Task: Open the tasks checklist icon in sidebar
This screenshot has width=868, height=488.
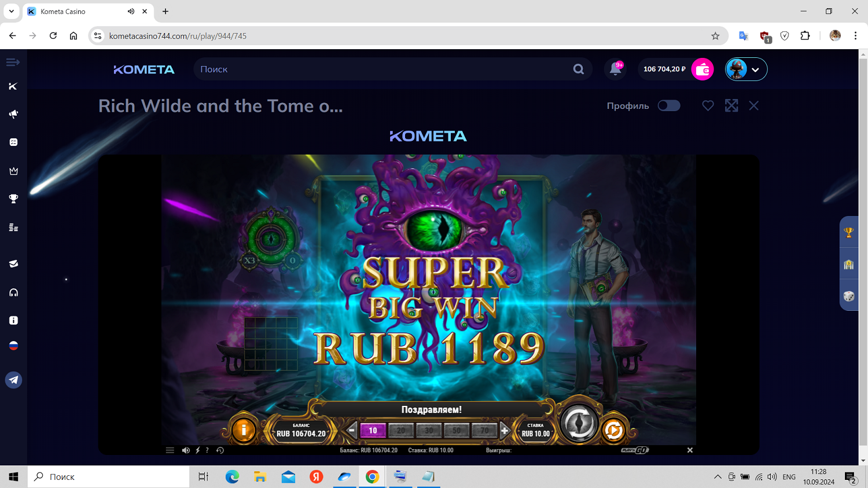Action: tap(13, 142)
